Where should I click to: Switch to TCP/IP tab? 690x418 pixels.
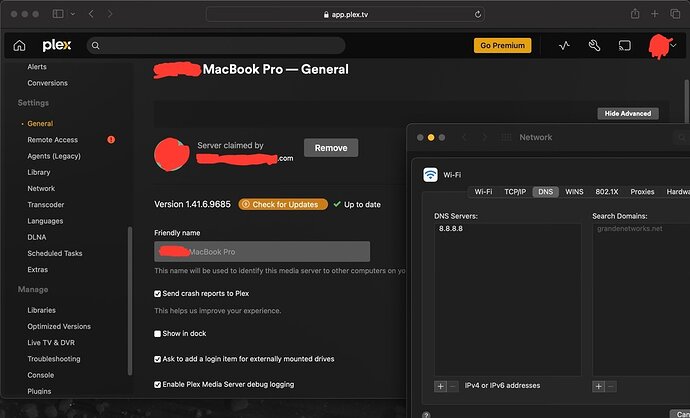tap(515, 192)
